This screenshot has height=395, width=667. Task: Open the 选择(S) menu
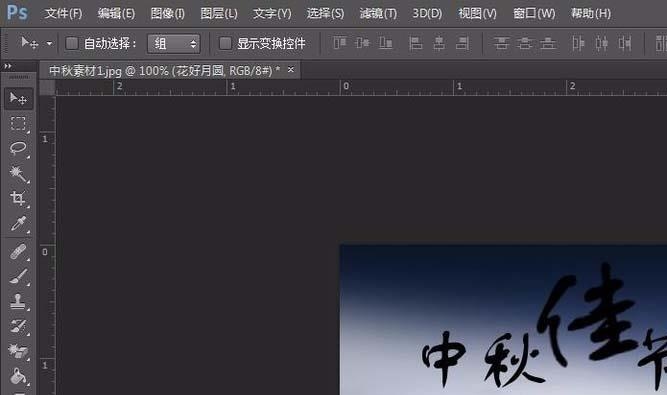pos(325,14)
